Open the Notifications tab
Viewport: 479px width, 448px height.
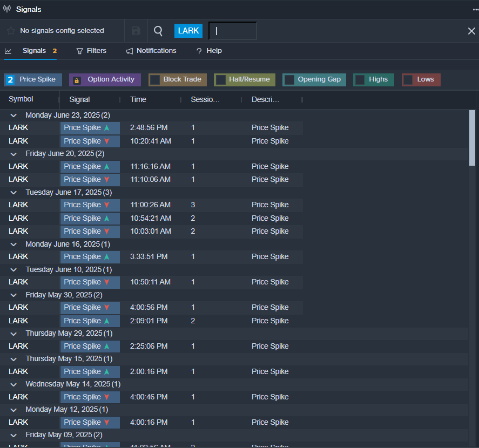coord(151,51)
